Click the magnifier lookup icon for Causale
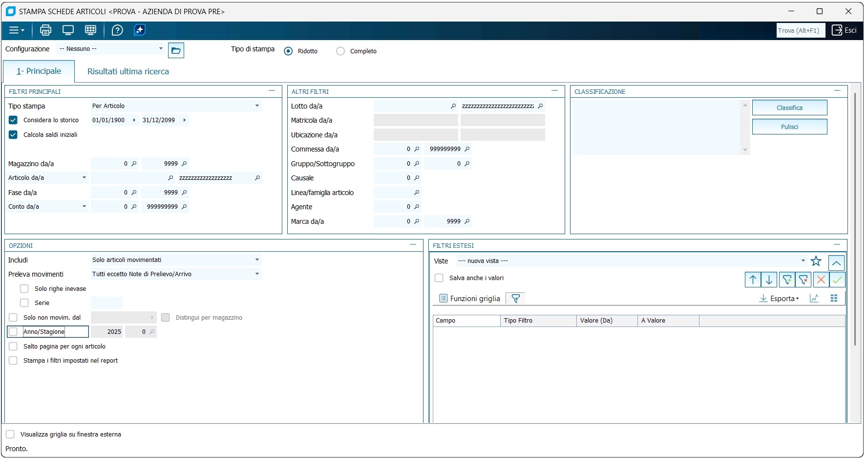The height and width of the screenshot is (458, 868). click(x=417, y=178)
